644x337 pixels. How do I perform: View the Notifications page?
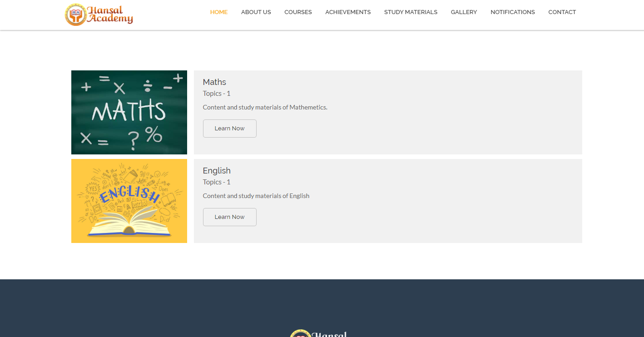pyautogui.click(x=512, y=12)
